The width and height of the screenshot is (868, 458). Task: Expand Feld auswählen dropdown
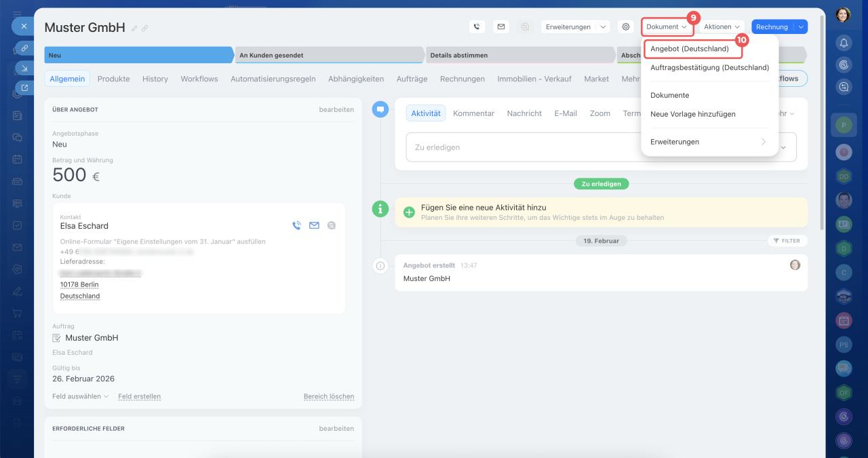tap(80, 396)
